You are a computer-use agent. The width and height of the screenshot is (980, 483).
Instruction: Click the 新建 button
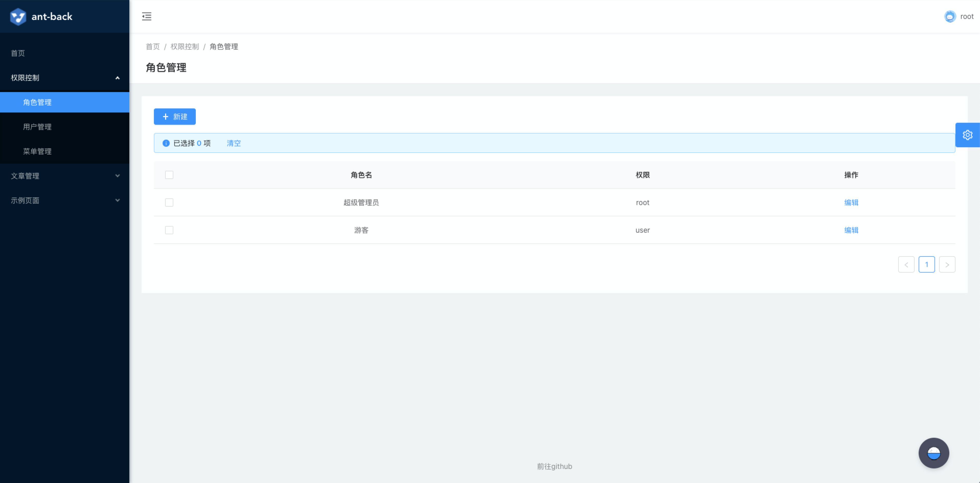pos(175,117)
